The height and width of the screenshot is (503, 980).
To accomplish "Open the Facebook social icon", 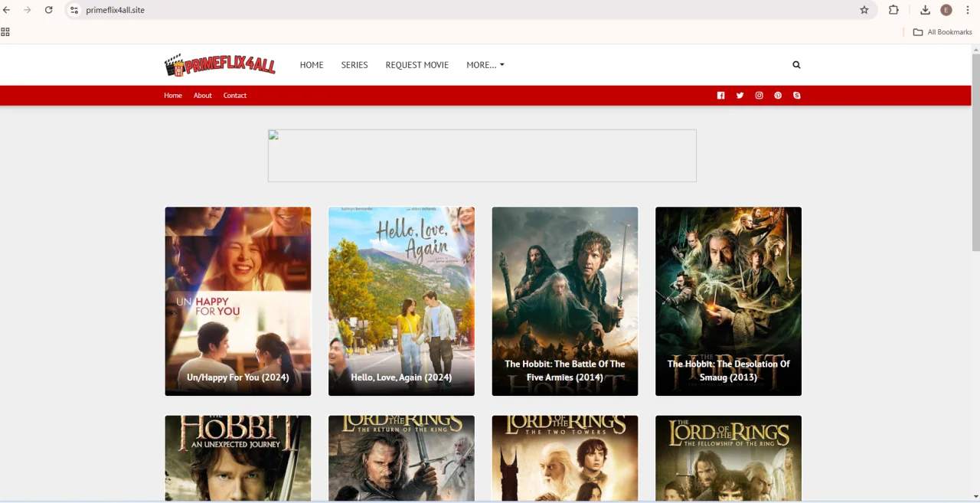I will [720, 96].
